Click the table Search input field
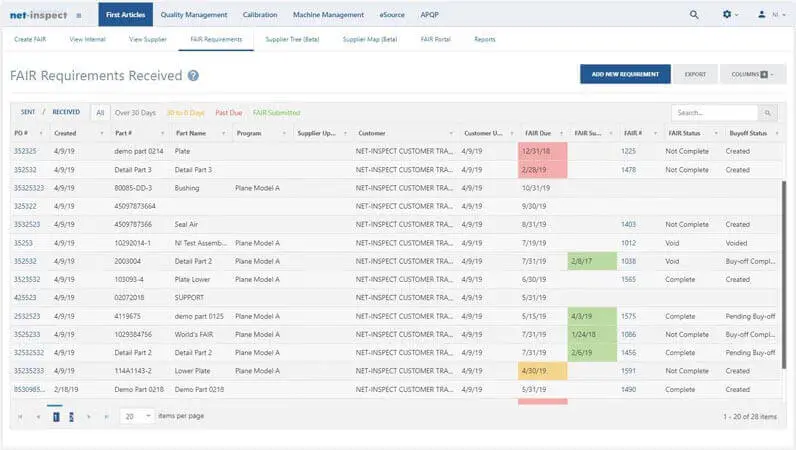796x450 pixels. tap(714, 114)
